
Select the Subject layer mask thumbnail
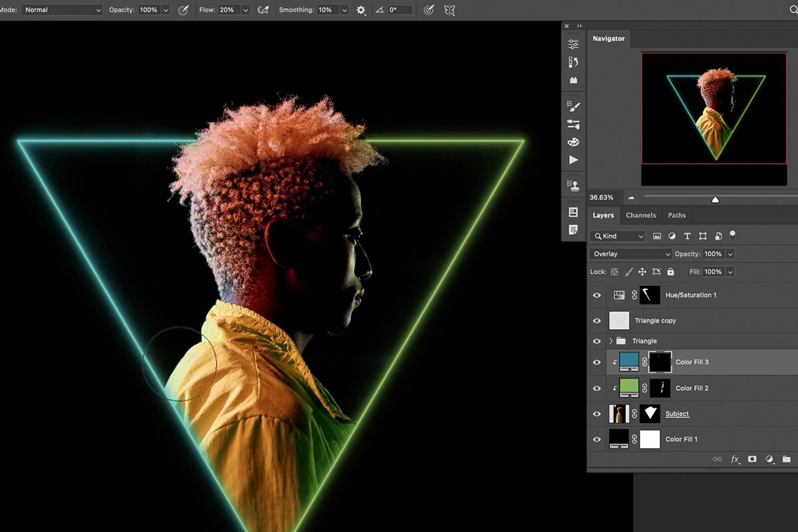650,414
